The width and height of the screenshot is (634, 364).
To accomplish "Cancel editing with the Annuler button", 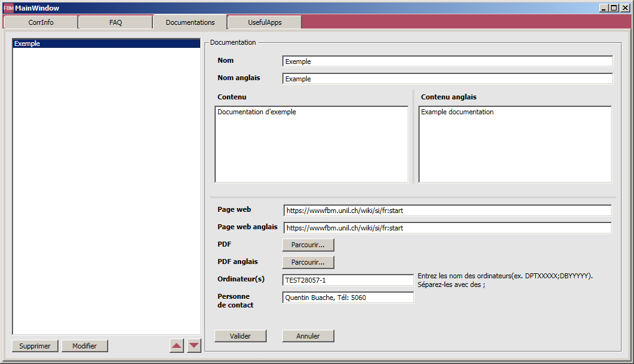I will [x=308, y=336].
